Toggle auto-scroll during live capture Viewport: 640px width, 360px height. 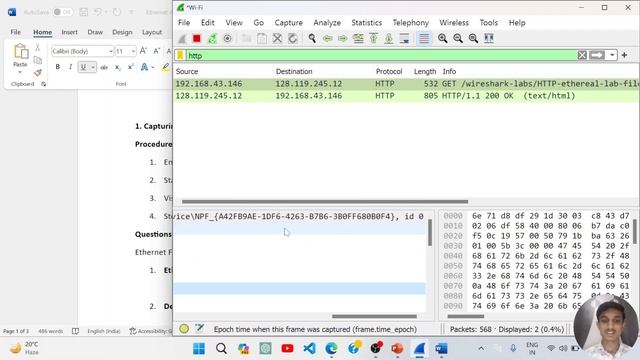tap(404, 38)
